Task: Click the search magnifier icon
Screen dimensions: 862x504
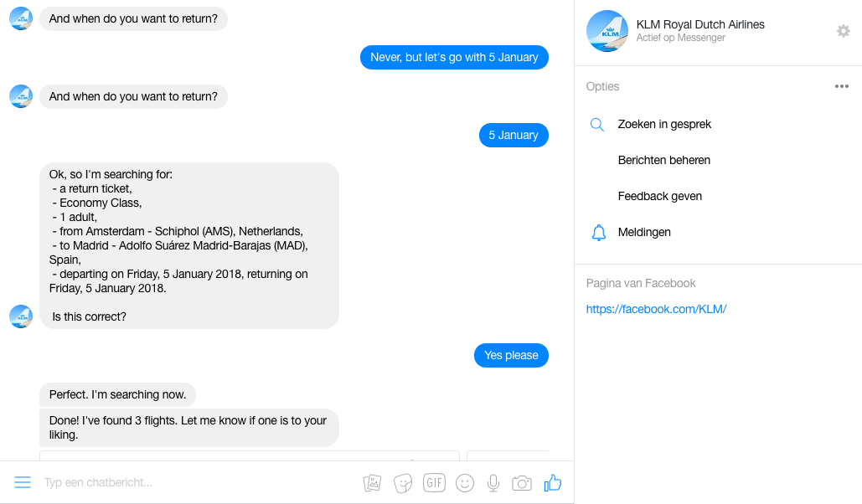Action: 597,125
